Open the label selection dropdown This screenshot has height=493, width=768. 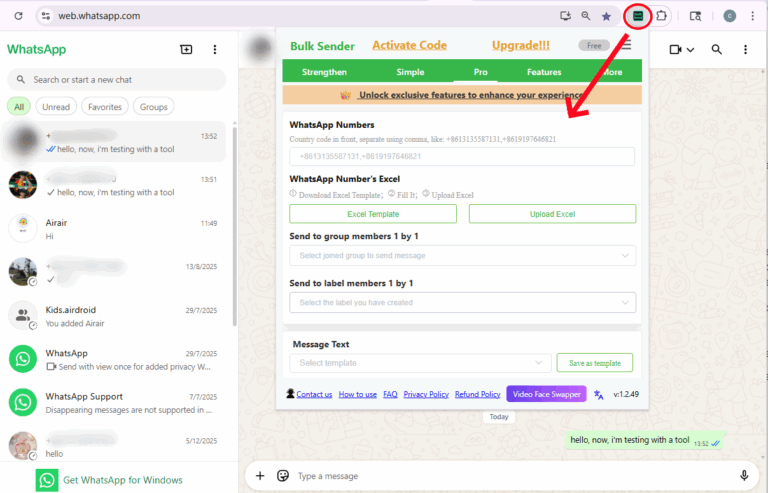[x=462, y=303]
